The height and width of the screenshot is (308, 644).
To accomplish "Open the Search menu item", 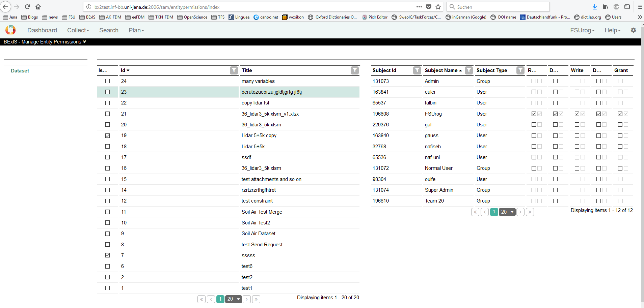I will click(109, 30).
